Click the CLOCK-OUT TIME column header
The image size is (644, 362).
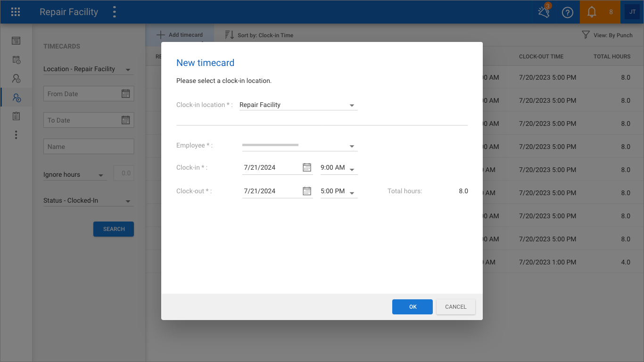pos(541,57)
